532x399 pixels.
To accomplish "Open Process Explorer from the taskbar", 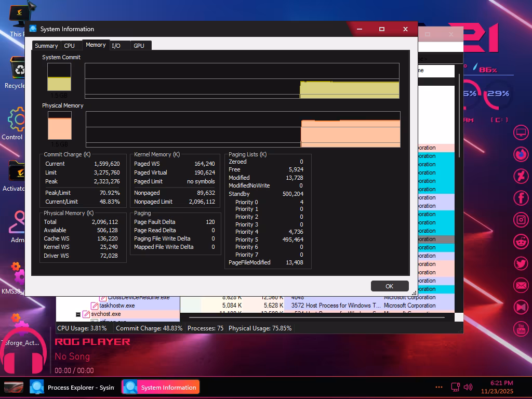I will [72, 388].
